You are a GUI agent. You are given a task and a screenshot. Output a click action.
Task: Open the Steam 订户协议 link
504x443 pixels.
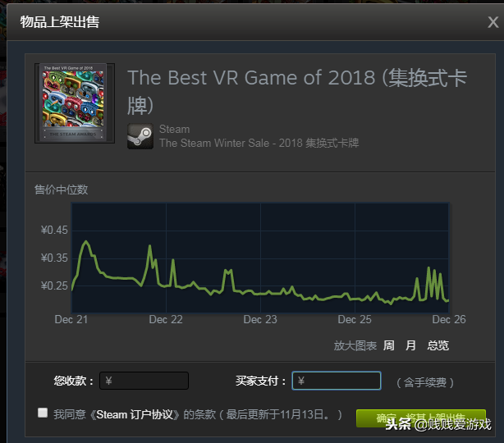135,414
